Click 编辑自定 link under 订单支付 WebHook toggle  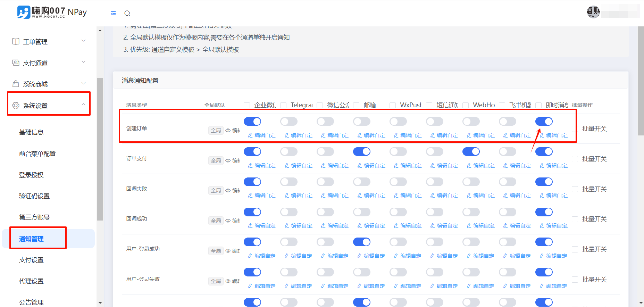[481, 166]
